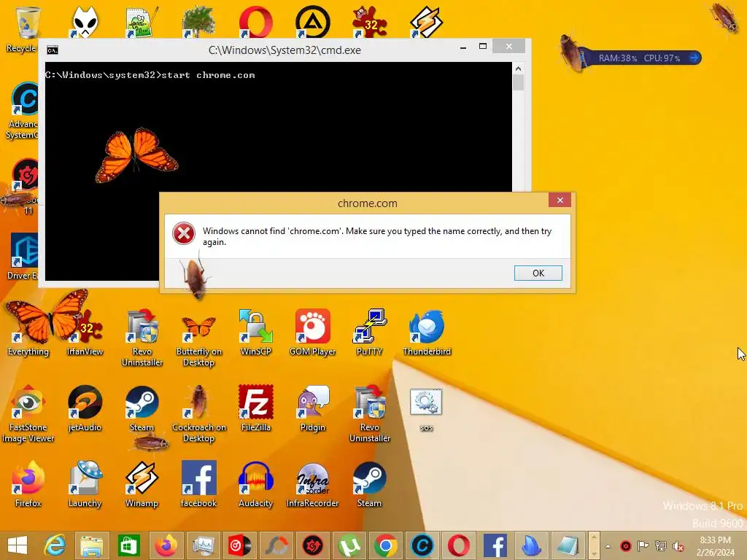Open the Notepad taskbar icon
The height and width of the screenshot is (560, 747).
tap(568, 545)
